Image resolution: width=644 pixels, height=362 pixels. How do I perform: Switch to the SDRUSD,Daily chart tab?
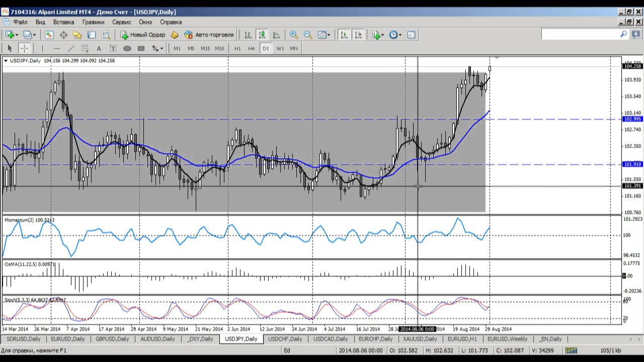tap(23, 339)
